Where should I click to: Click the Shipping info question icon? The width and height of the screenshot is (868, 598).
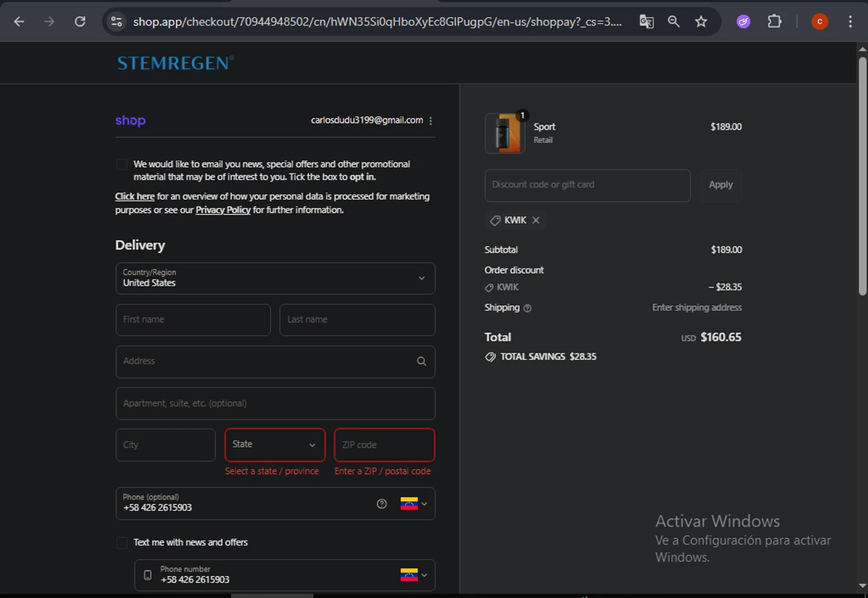click(x=527, y=308)
